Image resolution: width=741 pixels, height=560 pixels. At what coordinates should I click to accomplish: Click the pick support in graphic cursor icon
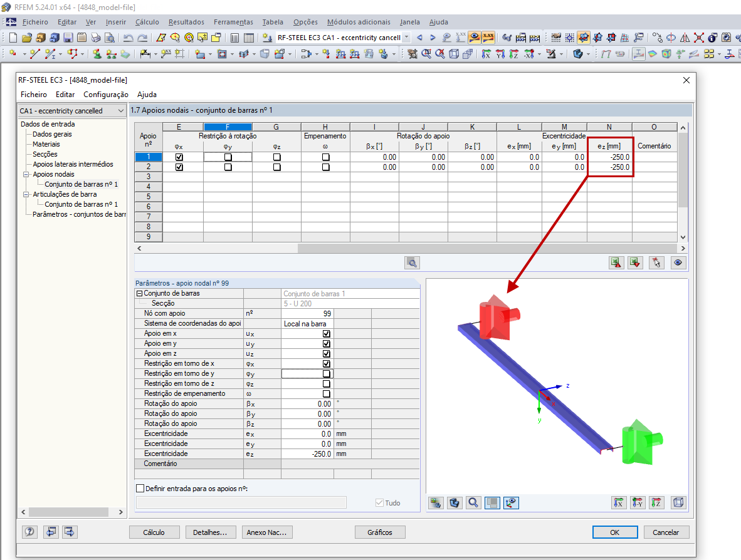(x=656, y=263)
